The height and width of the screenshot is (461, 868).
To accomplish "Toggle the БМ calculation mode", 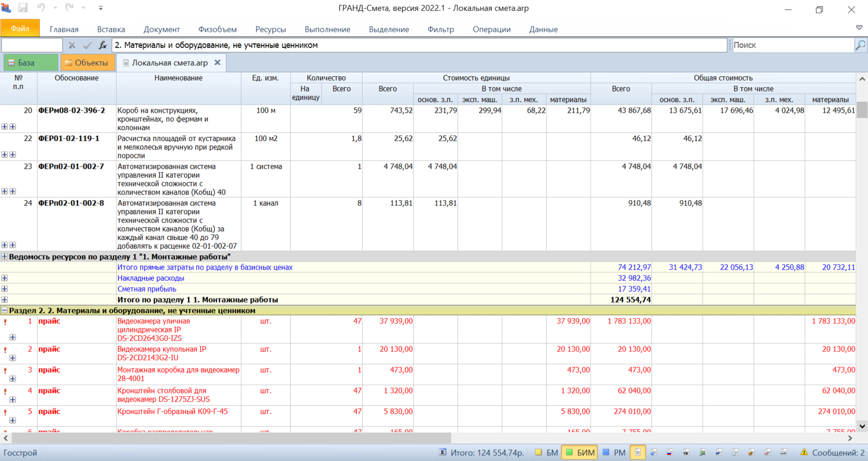I will 546,452.
